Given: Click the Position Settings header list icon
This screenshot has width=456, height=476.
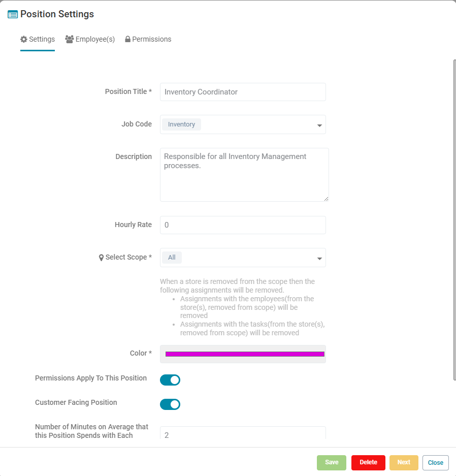Looking at the screenshot, I should (12, 14).
